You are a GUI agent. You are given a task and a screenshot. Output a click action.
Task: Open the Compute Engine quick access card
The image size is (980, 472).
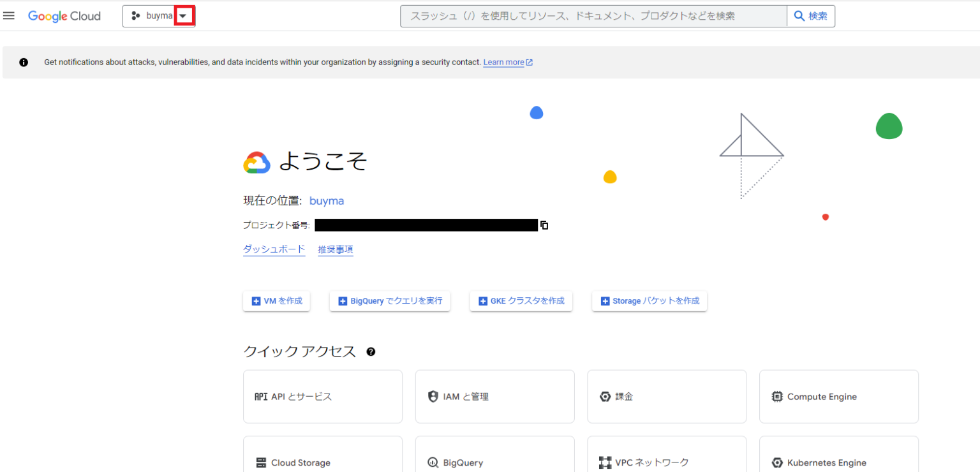pos(838,396)
